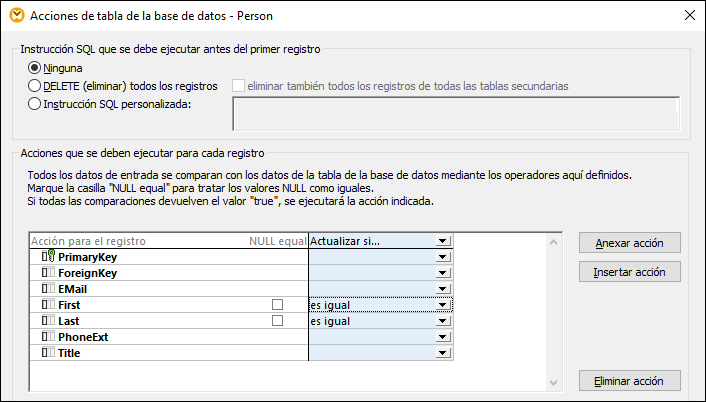This screenshot has width=706, height=402.
Task: Click the custom SQL statement text field
Action: (455, 114)
